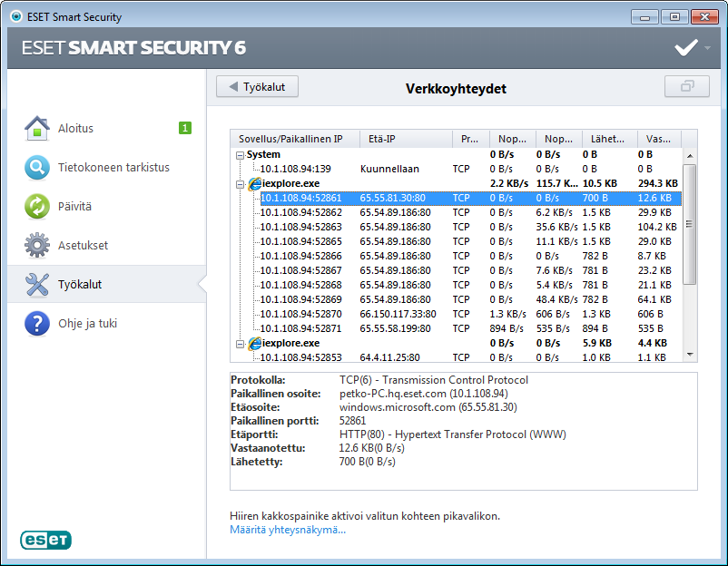The image size is (728, 566).
Task: Click the 48.4 KB/s speed value
Action: click(556, 299)
